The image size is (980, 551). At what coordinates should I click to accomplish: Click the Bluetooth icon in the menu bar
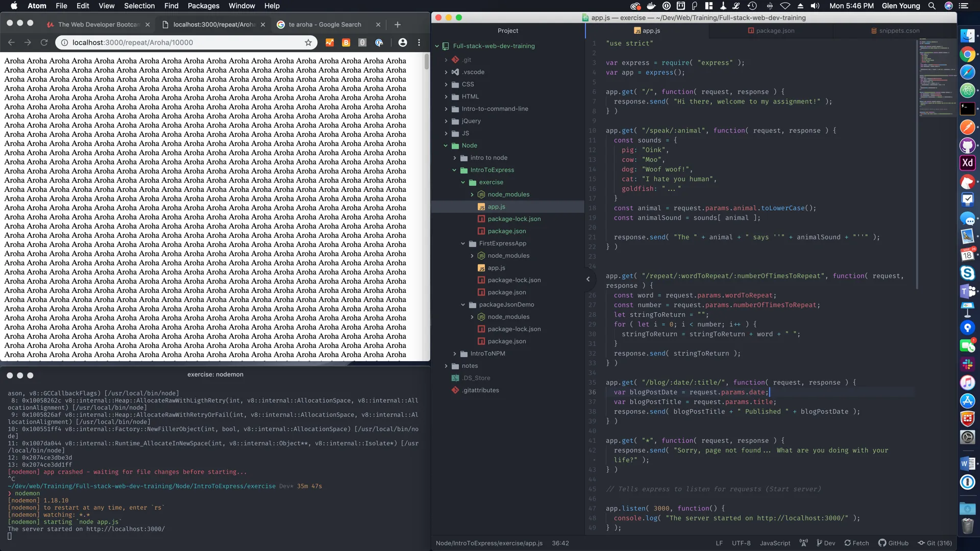770,6
